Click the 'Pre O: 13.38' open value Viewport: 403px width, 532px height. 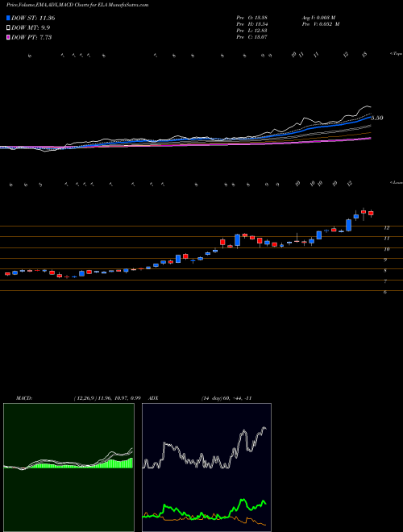(252, 18)
